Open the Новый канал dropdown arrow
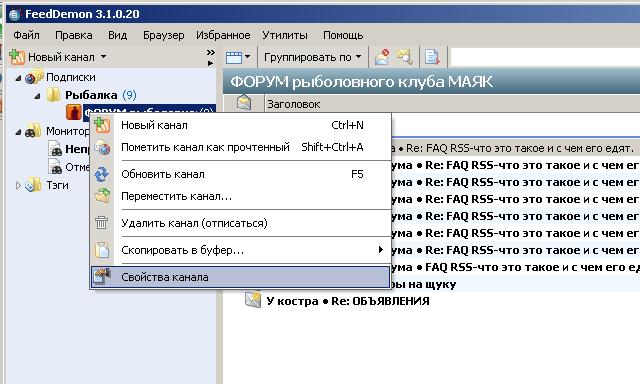Image resolution: width=640 pixels, height=384 pixels. tap(103, 57)
